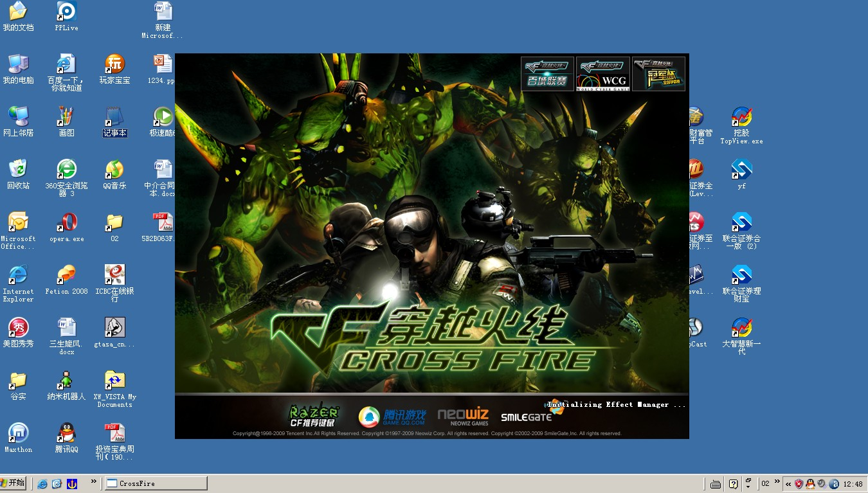Image resolution: width=868 pixels, height=493 pixels.
Task: Open the red shield security tray icon
Action: tap(799, 483)
